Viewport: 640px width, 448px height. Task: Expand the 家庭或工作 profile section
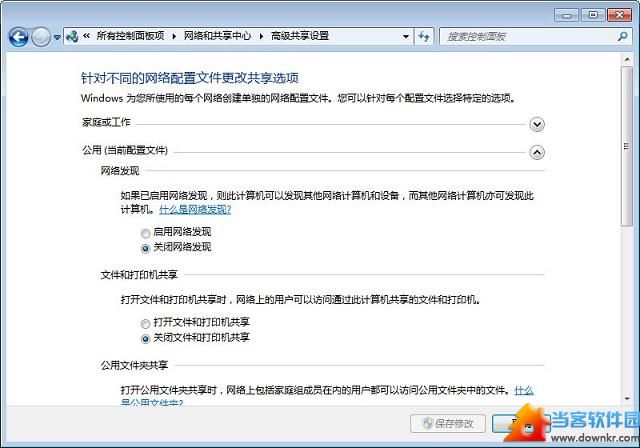pyautogui.click(x=537, y=124)
